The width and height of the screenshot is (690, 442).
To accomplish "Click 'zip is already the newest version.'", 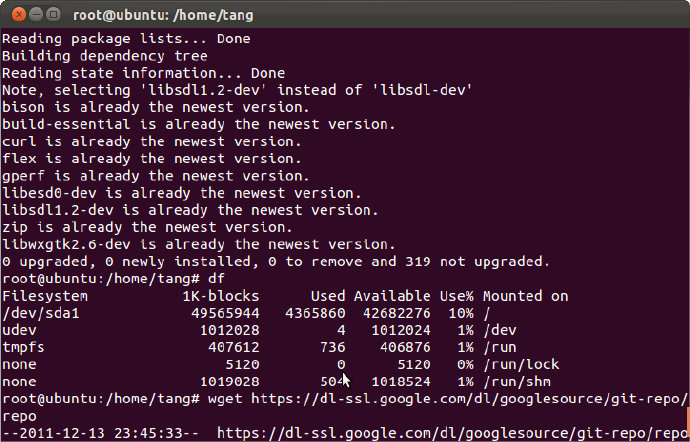I will (x=147, y=228).
